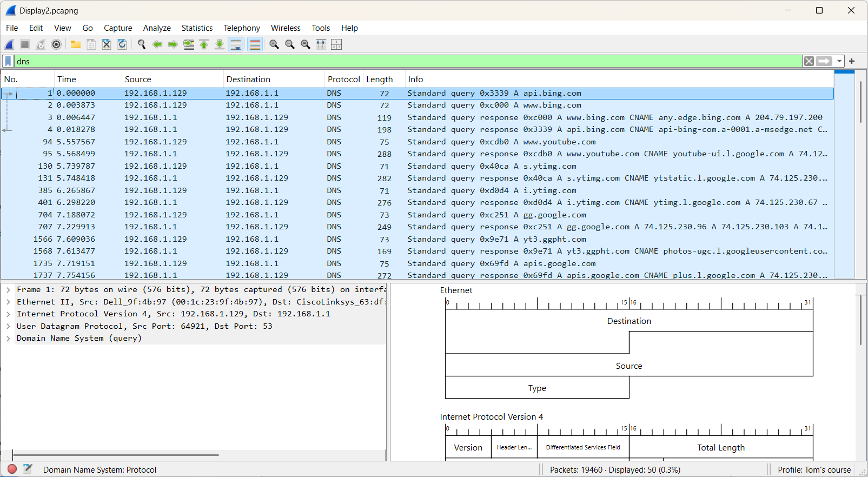The image size is (868, 477).
Task: Sort by the Protocol column header
Action: pos(344,79)
